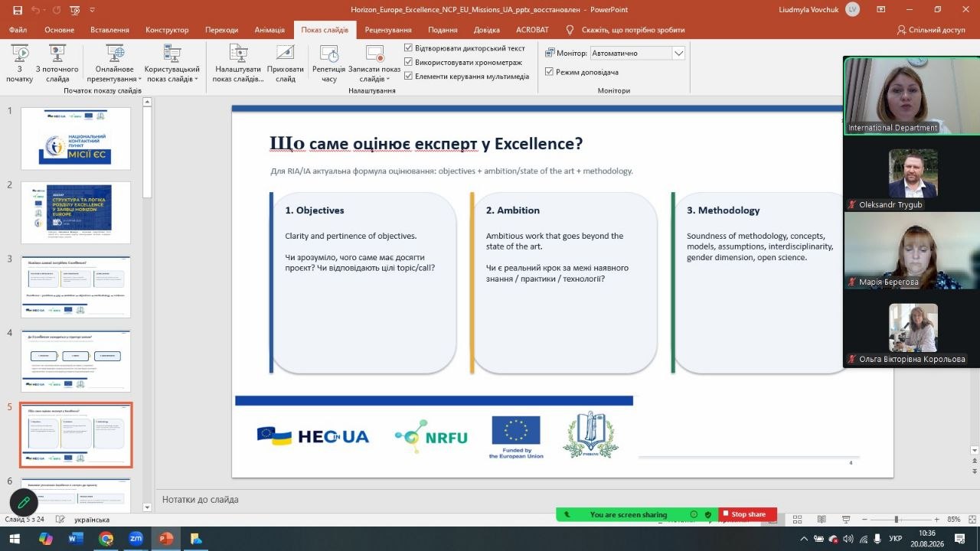
Task: Toggle 'Елементи керування мультимедіа' checkbox
Action: pyautogui.click(x=409, y=76)
